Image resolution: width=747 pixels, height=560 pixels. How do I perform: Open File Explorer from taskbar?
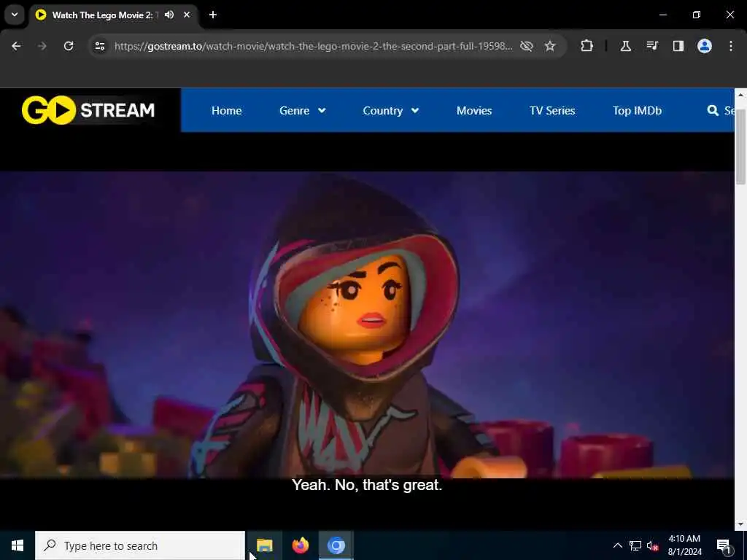pos(264,545)
